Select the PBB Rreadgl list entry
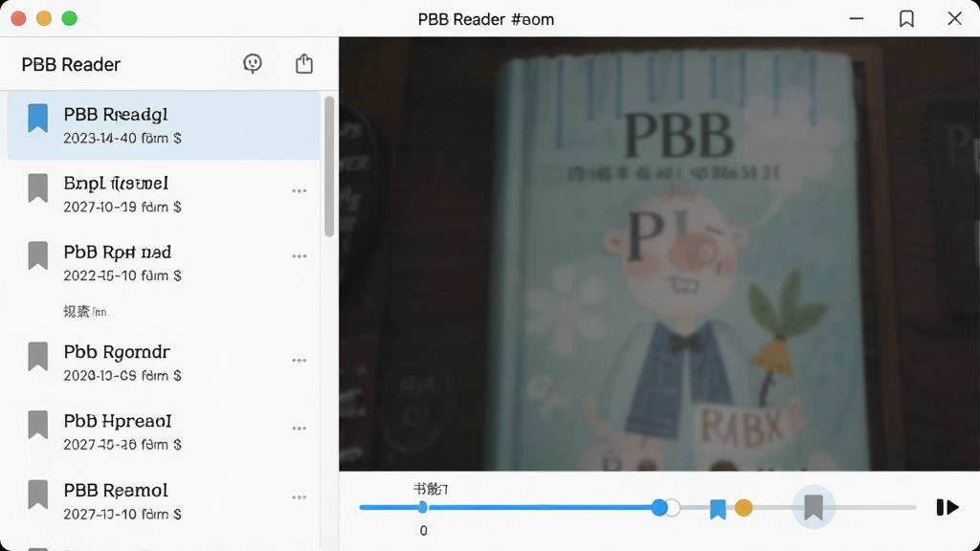This screenshot has width=980, height=551. [164, 125]
